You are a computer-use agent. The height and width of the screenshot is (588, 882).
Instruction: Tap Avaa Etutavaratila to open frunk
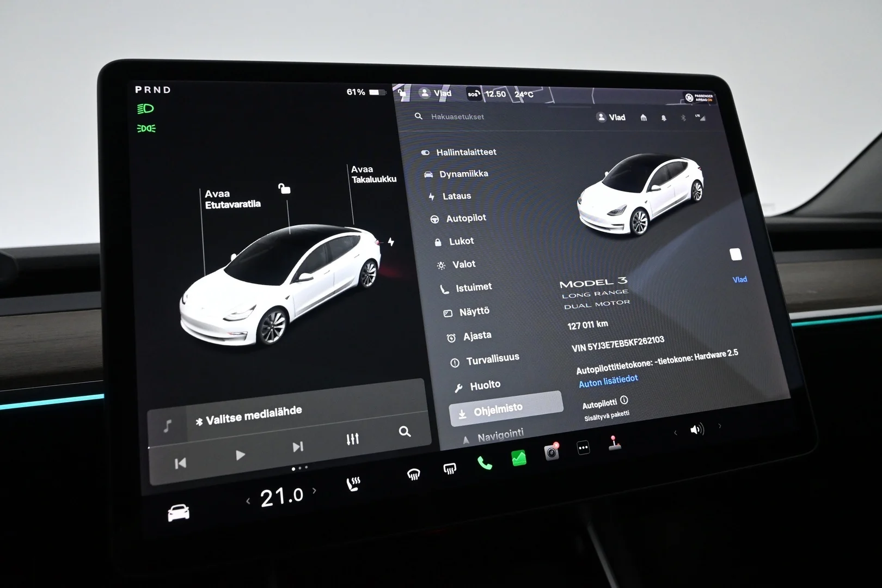(x=232, y=199)
